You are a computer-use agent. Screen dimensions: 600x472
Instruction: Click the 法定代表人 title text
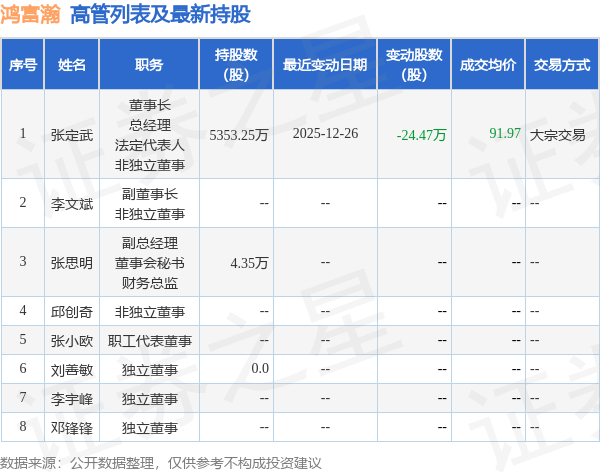(150, 145)
